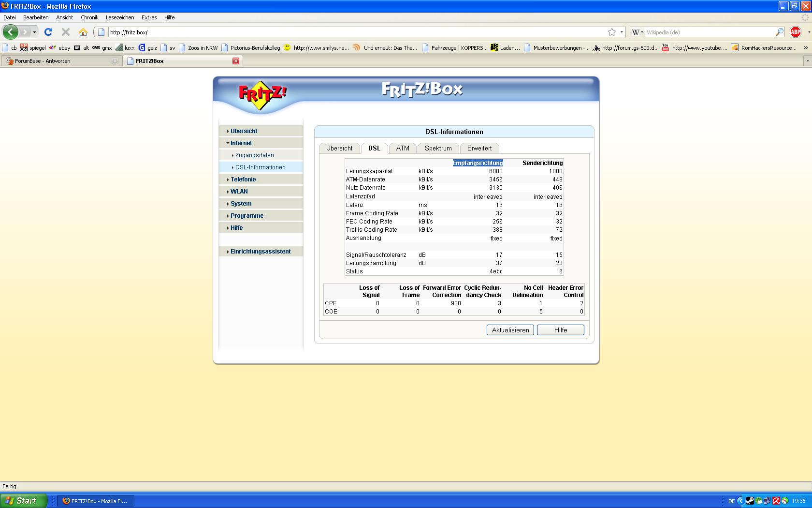Open the 'Und erneut: Das The...' feed bookmark
This screenshot has height=508, width=812.
385,48
